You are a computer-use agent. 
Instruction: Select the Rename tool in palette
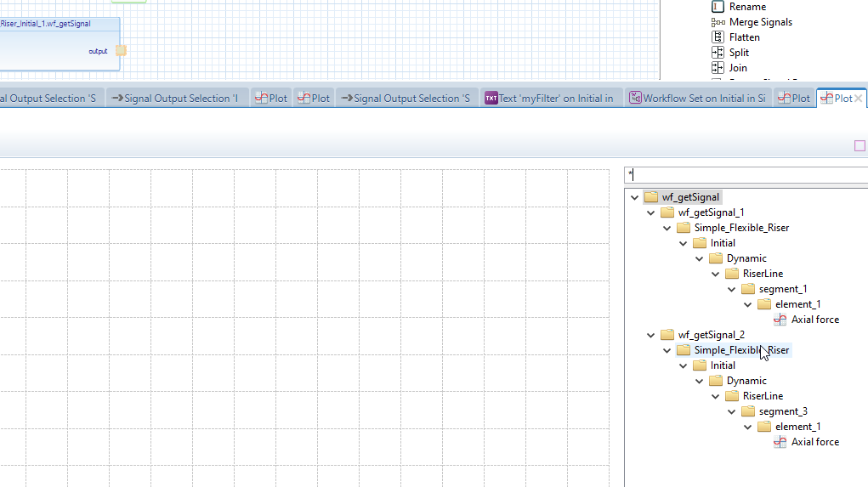click(x=746, y=7)
